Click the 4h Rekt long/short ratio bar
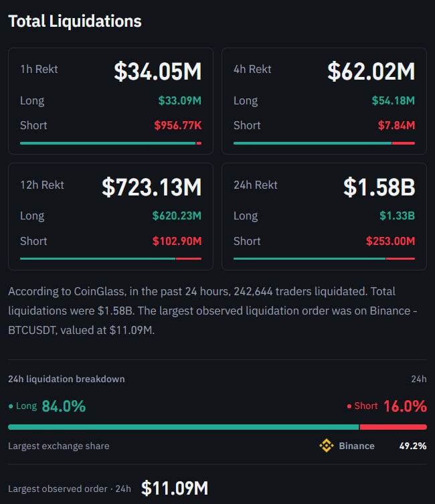 [324, 143]
